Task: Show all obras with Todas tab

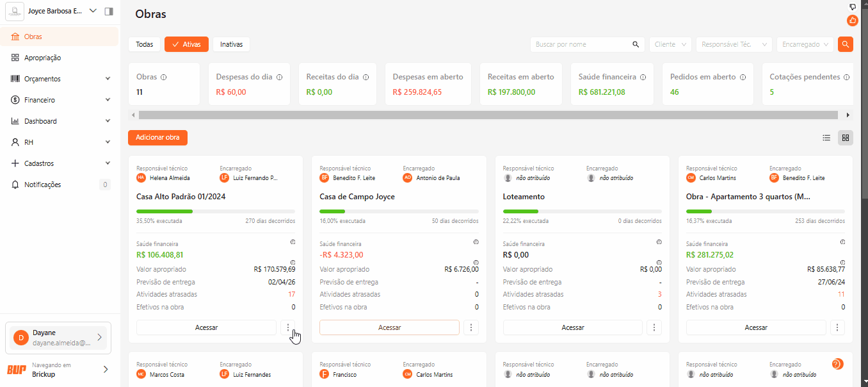Action: [x=145, y=44]
